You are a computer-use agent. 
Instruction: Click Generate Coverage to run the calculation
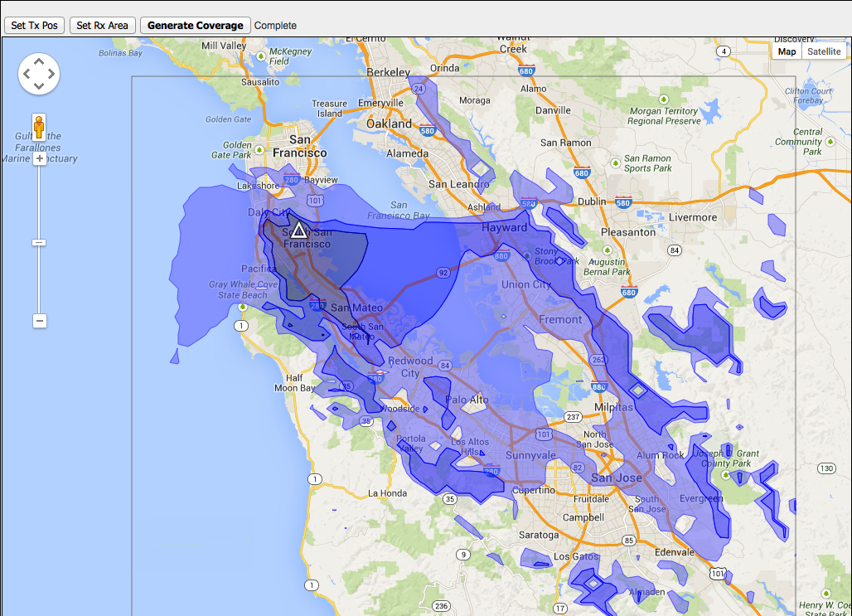196,26
